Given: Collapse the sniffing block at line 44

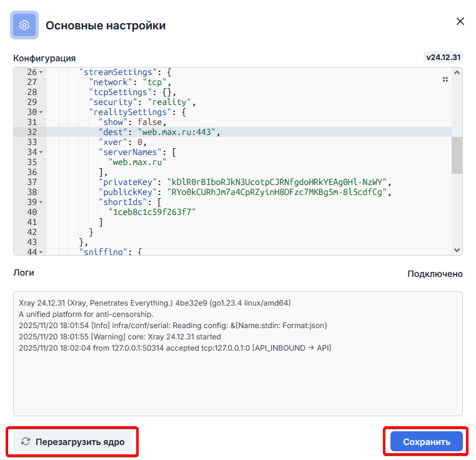Looking at the screenshot, I should (x=41, y=252).
